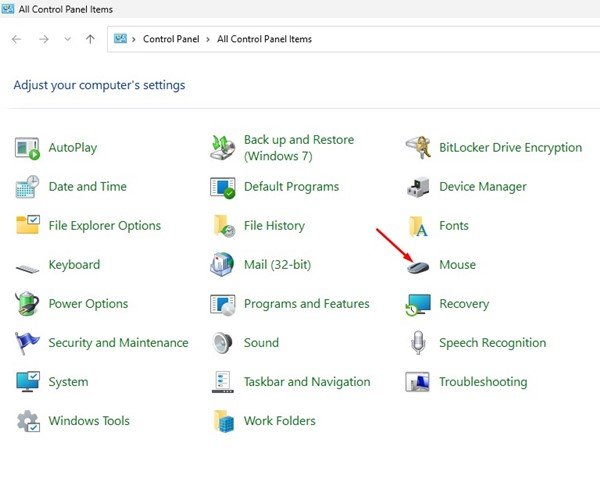600x503 pixels.
Task: Open the Power Options link
Action: [88, 304]
